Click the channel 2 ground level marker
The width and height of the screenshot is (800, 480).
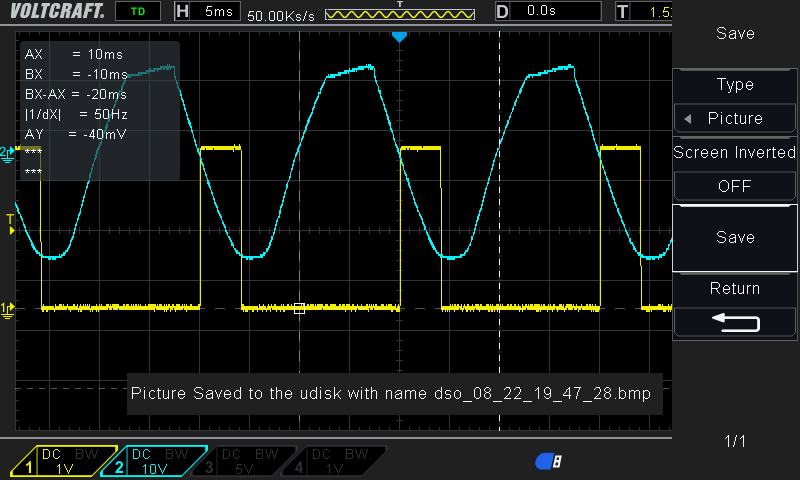point(8,151)
